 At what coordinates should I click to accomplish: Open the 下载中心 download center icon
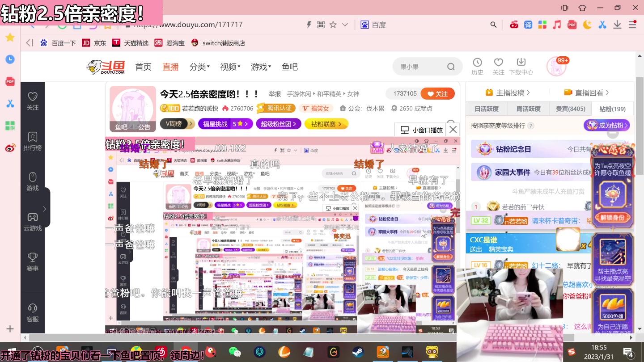(520, 65)
